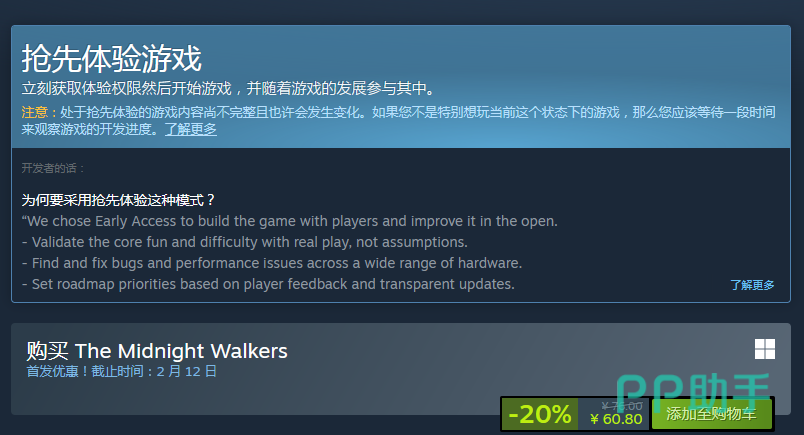Click the "Find and fix bugs" line
804x435 pixels.
272,263
